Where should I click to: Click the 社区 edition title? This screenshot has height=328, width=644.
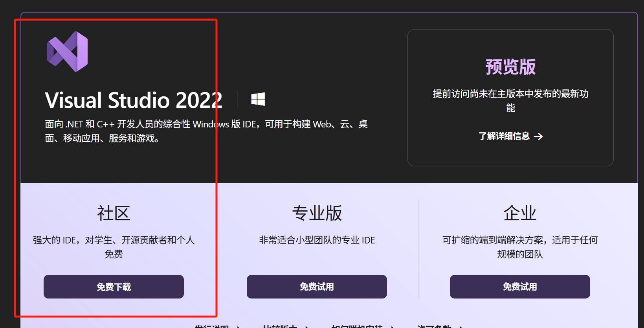(114, 213)
